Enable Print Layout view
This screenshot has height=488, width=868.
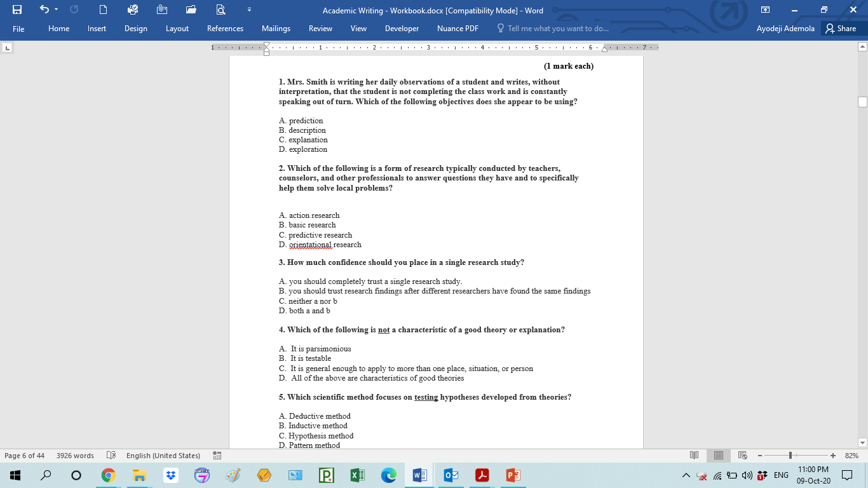point(719,455)
